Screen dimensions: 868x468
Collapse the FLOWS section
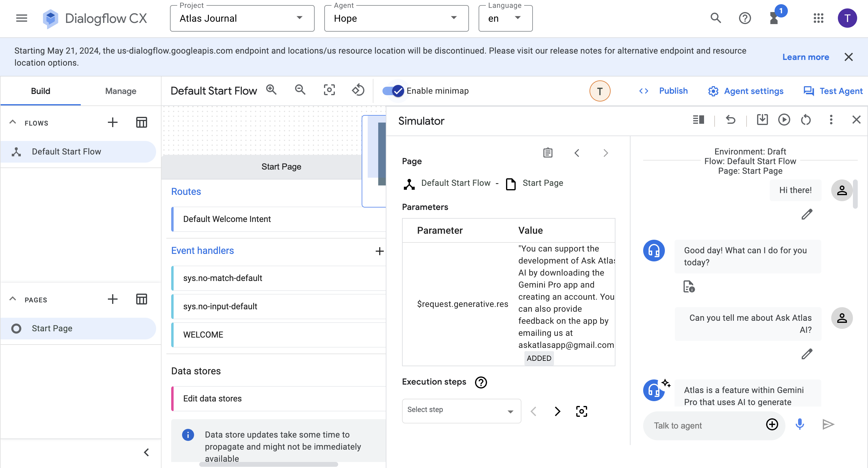point(13,123)
